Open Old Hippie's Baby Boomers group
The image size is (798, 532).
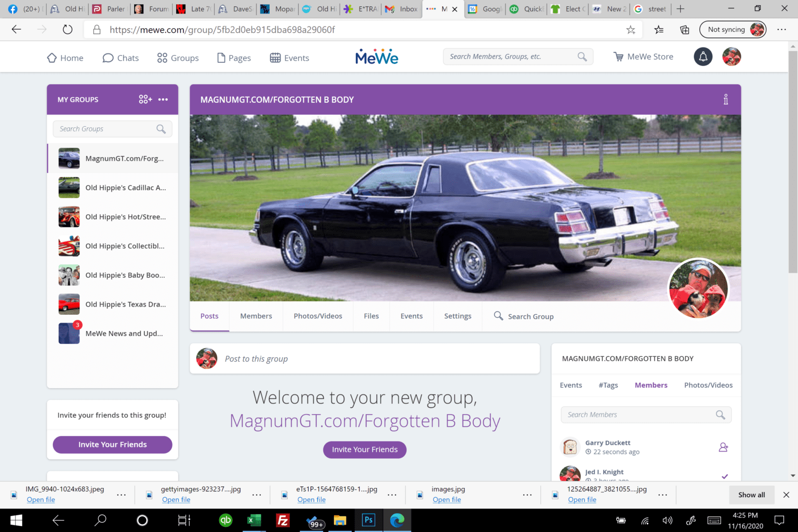click(x=112, y=275)
